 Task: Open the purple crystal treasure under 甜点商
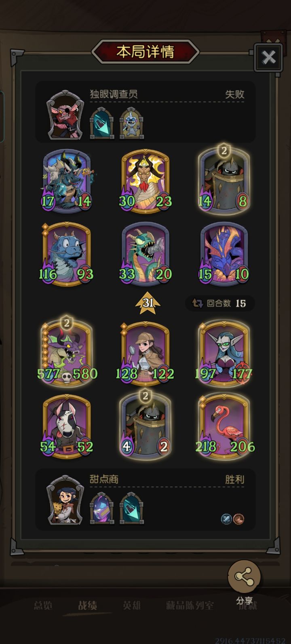pos(101,508)
